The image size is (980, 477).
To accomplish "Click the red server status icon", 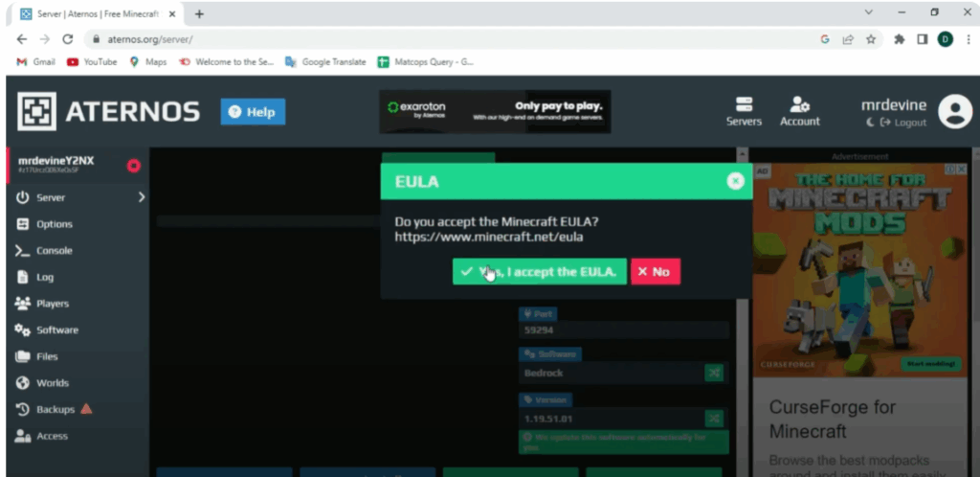I will click(x=134, y=165).
